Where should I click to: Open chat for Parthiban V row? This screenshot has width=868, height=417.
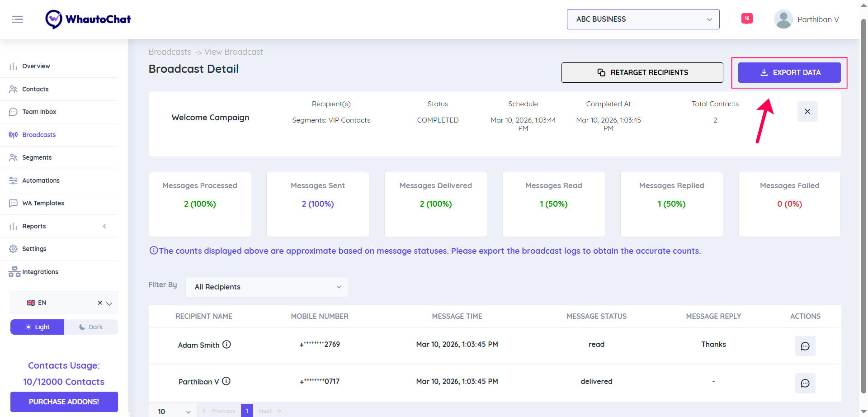tap(805, 383)
